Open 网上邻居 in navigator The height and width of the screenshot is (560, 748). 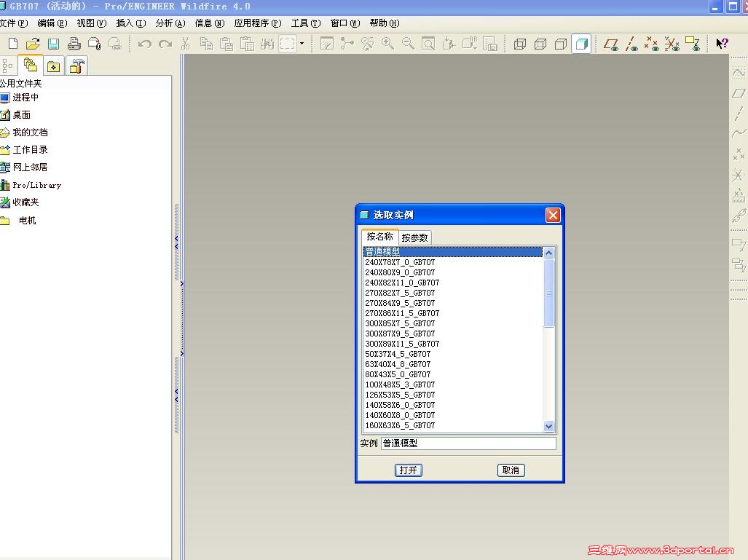(24, 167)
